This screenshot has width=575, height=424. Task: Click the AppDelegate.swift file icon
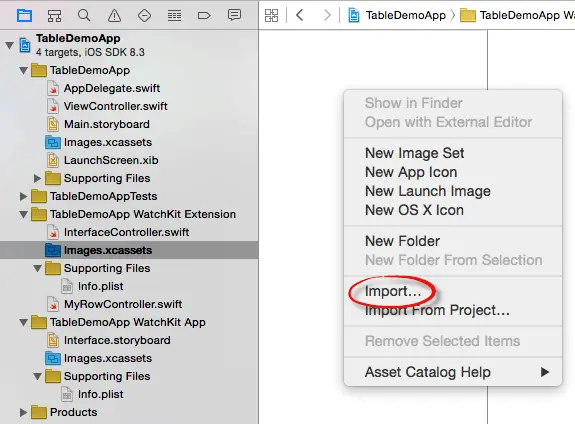pyautogui.click(x=53, y=88)
